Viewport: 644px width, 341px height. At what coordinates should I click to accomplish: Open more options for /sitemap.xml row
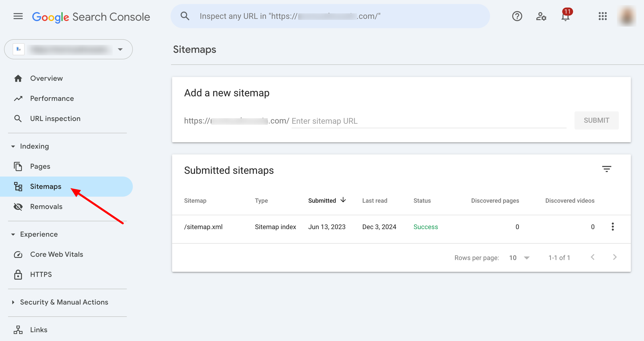613,227
